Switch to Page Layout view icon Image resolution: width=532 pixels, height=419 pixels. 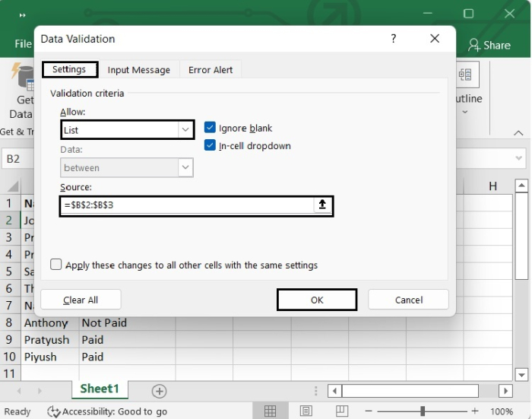click(x=306, y=411)
